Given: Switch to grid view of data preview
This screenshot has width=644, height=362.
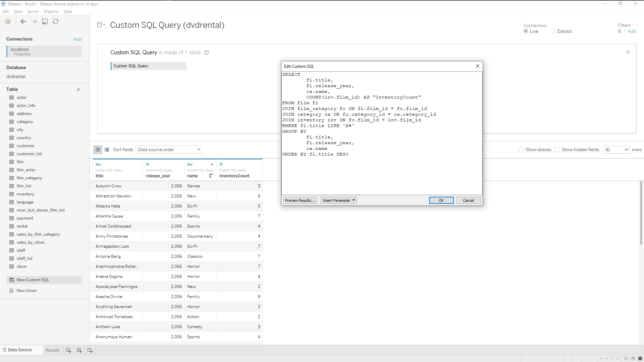Looking at the screenshot, I should click(98, 150).
